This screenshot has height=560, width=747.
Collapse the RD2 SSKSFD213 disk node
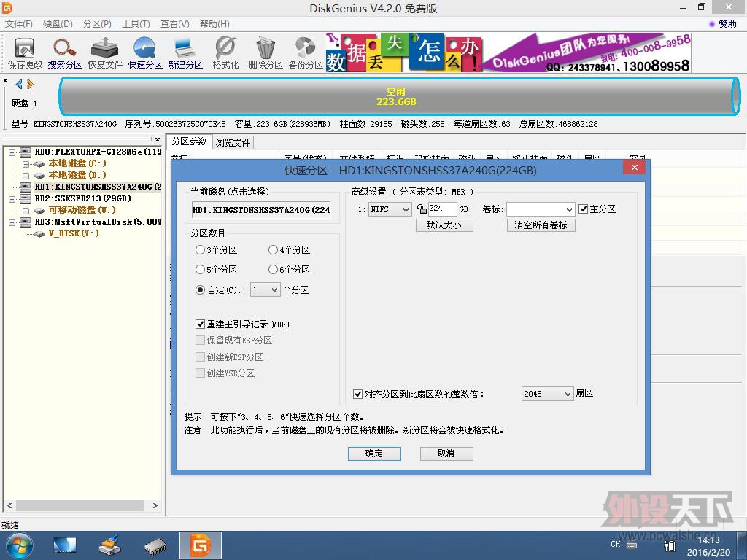point(12,198)
